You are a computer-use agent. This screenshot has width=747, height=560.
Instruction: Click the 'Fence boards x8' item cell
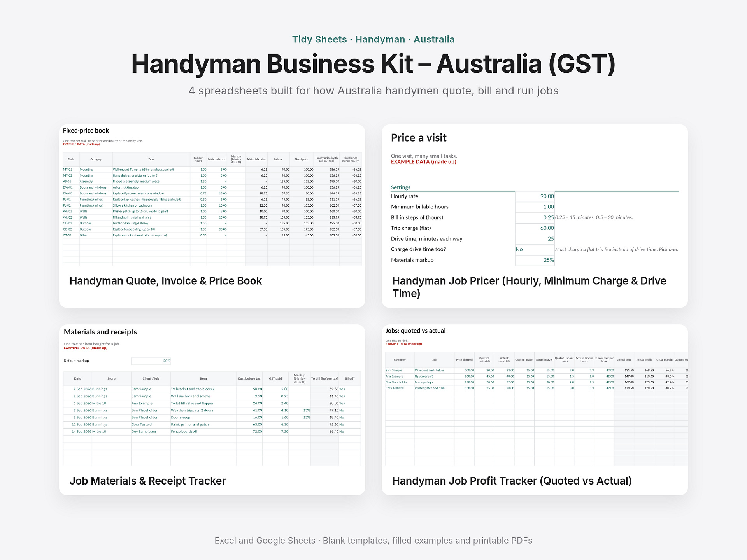(x=203, y=432)
